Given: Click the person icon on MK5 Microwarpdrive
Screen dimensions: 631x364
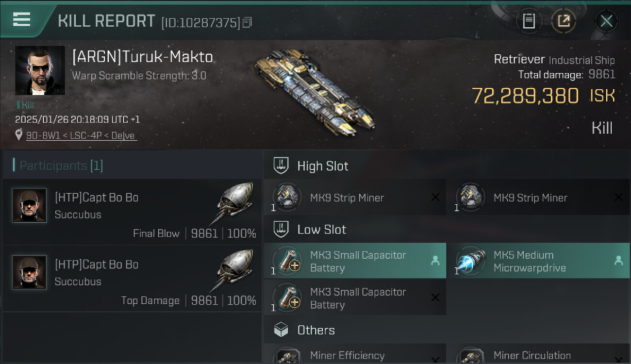Looking at the screenshot, I should tap(618, 261).
